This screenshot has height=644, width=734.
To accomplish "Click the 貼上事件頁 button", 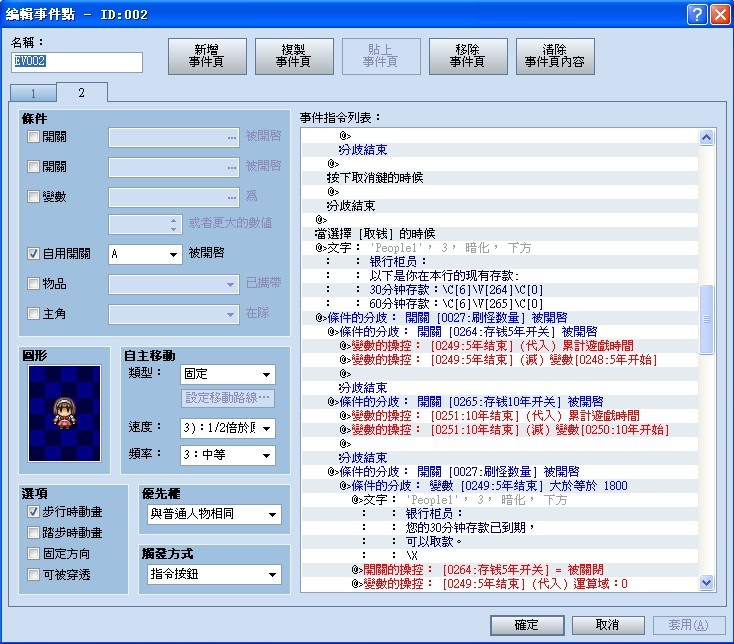I will coord(381,56).
